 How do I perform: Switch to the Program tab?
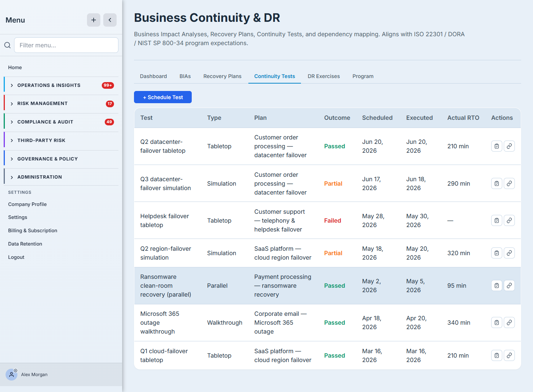[x=363, y=76]
